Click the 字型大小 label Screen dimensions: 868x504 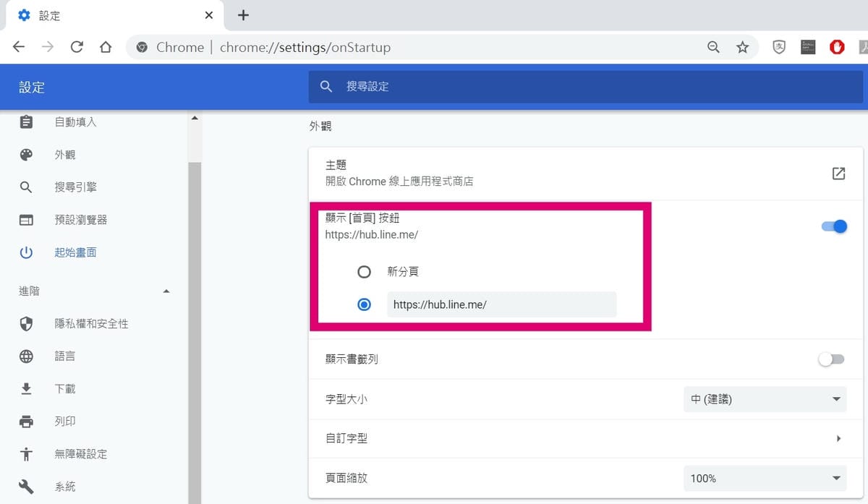[x=347, y=399]
